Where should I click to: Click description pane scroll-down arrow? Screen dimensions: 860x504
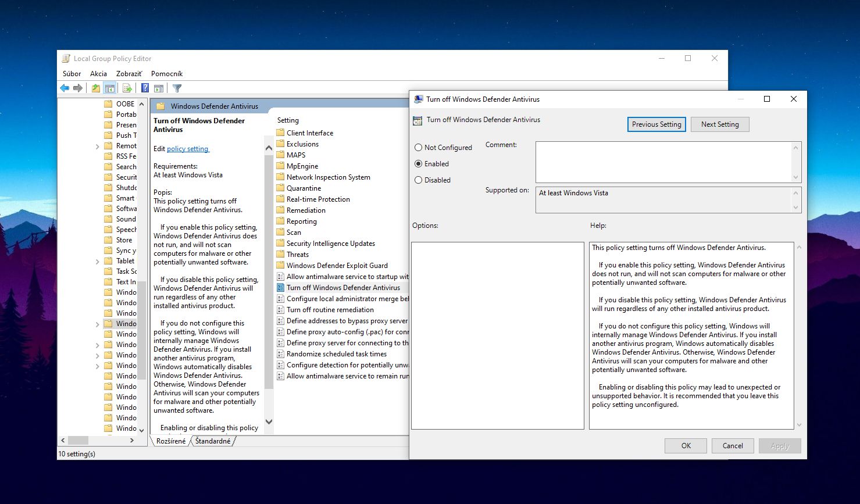point(269,421)
